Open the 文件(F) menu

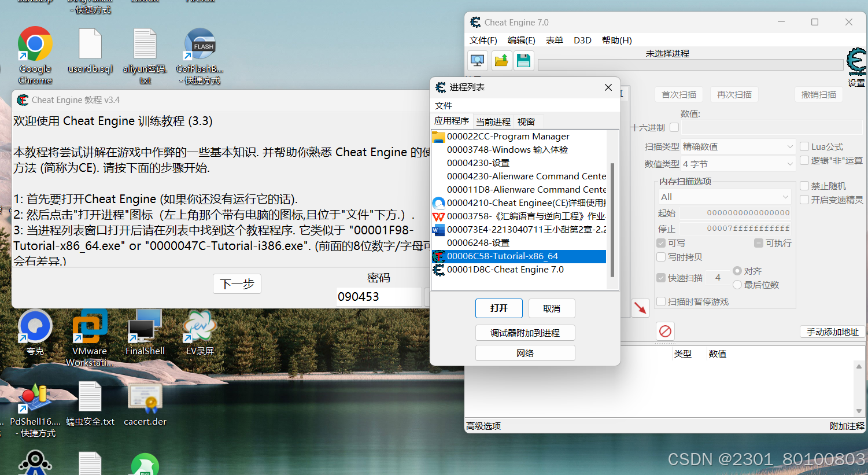pos(483,40)
